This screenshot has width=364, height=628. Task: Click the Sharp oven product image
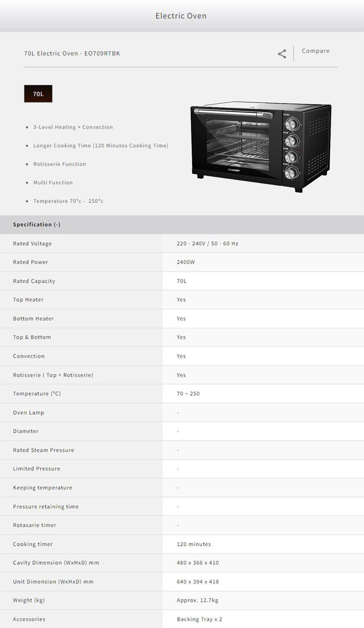pyautogui.click(x=261, y=147)
